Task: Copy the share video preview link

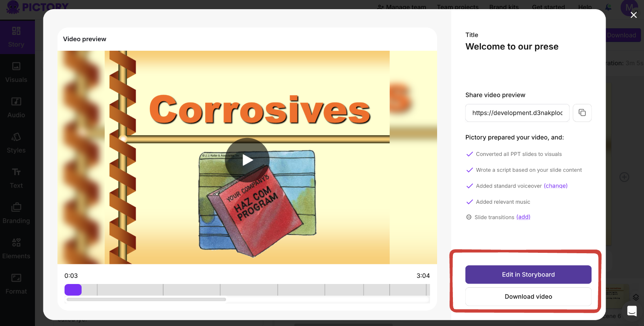Action: 582,113
